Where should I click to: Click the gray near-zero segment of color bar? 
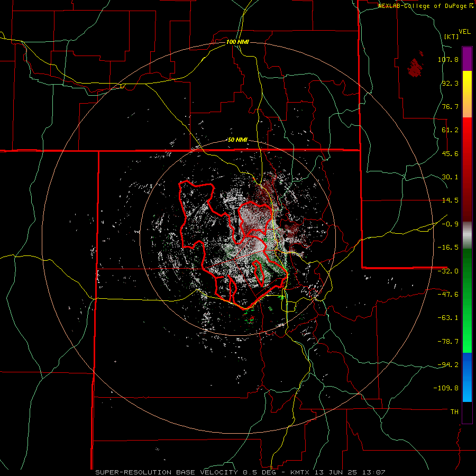(x=467, y=235)
